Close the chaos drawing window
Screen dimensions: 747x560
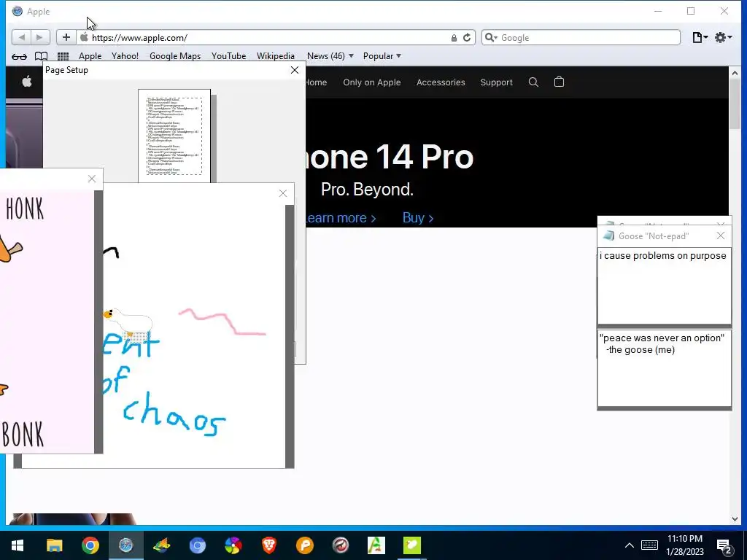pyautogui.click(x=283, y=192)
